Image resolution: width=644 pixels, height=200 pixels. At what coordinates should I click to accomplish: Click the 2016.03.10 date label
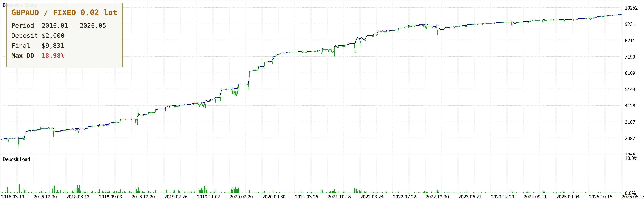point(13,197)
